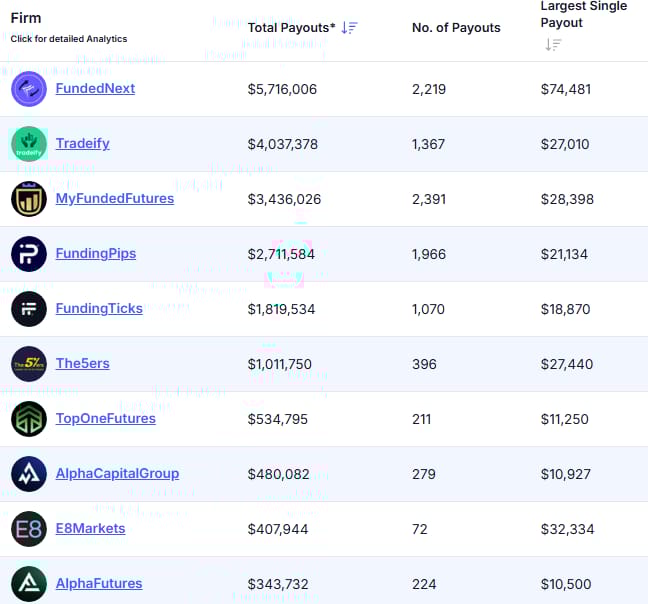Click the E8Markets logo icon
This screenshot has height=604, width=648.
point(29,529)
